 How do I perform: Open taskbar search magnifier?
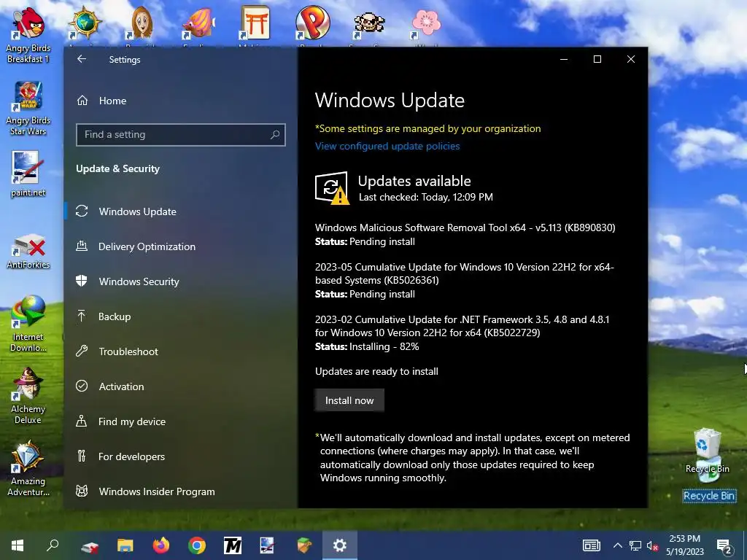tap(53, 545)
